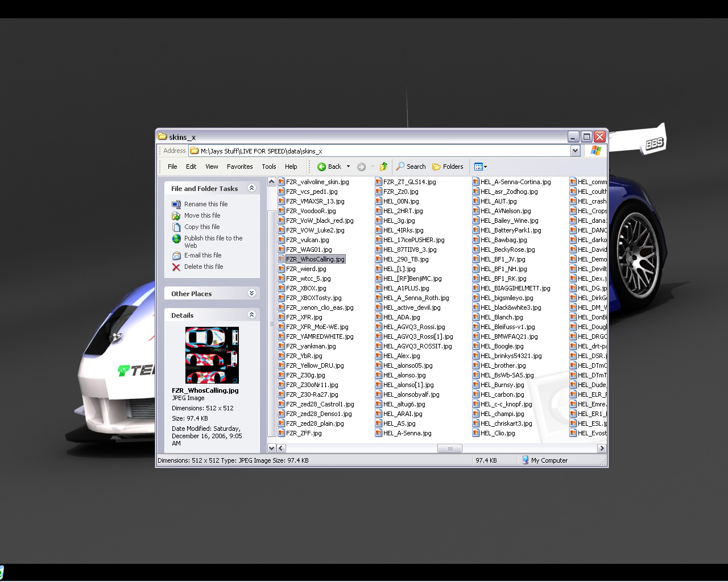Select the HEL_A-Senna-Cortina.jpg file icon
Image resolution: width=728 pixels, height=582 pixels.
click(476, 182)
